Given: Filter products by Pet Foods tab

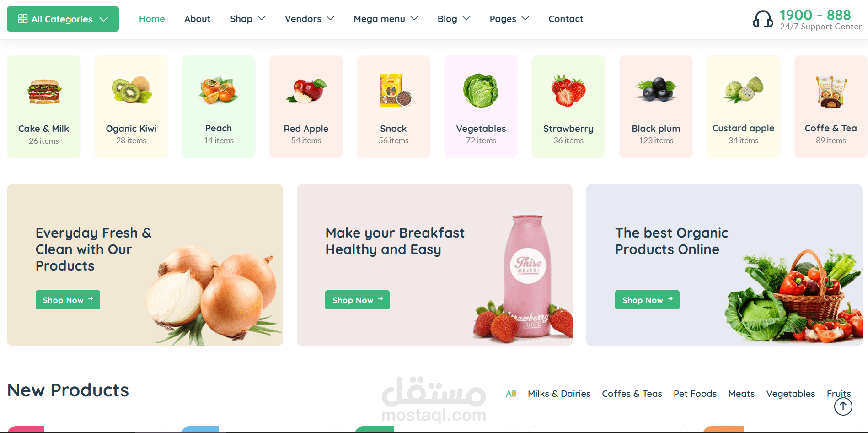Looking at the screenshot, I should [695, 394].
